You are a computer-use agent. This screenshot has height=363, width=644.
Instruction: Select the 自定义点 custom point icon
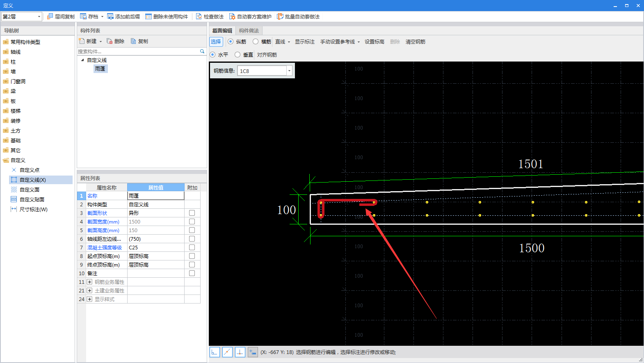point(14,170)
